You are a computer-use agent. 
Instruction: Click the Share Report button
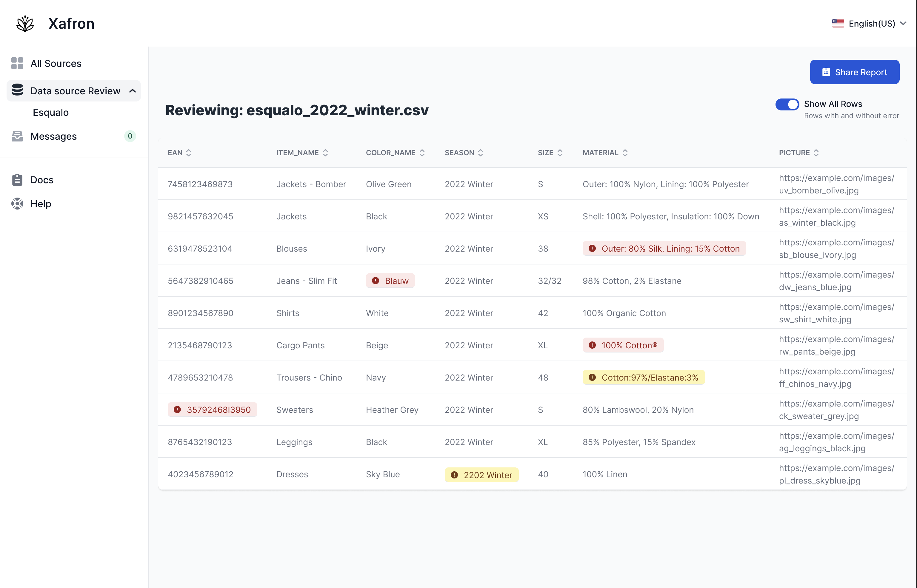pos(854,72)
